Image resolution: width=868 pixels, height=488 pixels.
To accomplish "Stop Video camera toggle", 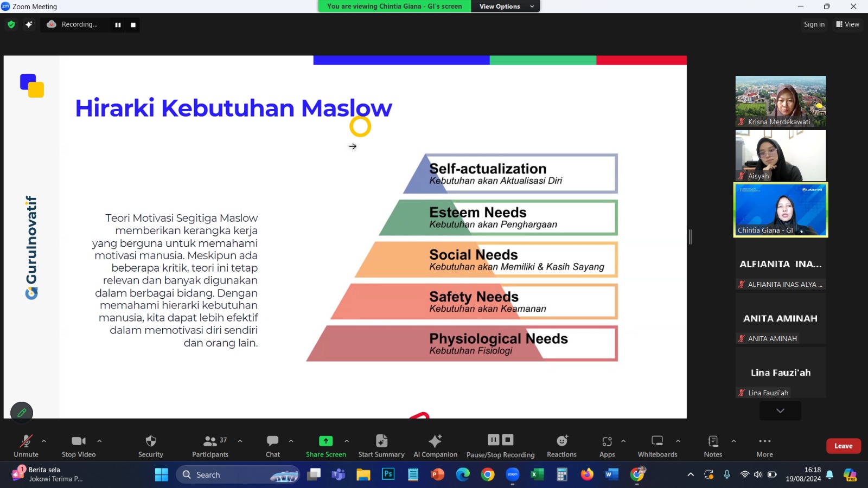I will (x=79, y=441).
